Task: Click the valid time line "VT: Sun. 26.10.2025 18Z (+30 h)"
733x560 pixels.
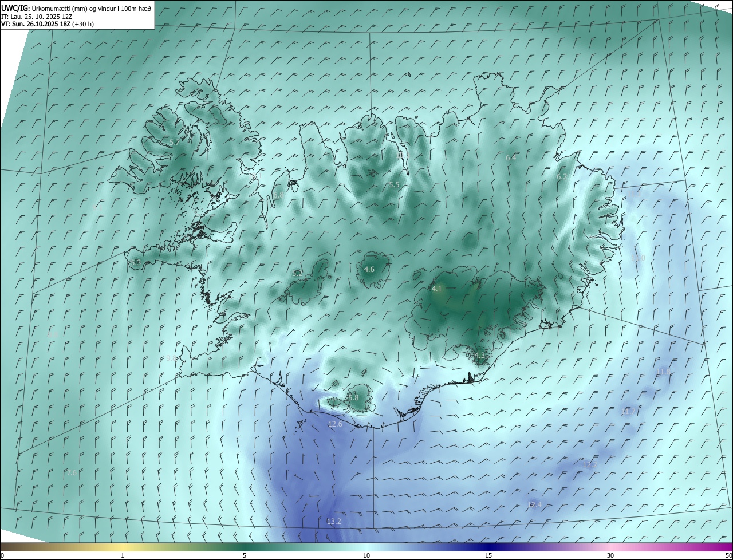Action: (48, 24)
